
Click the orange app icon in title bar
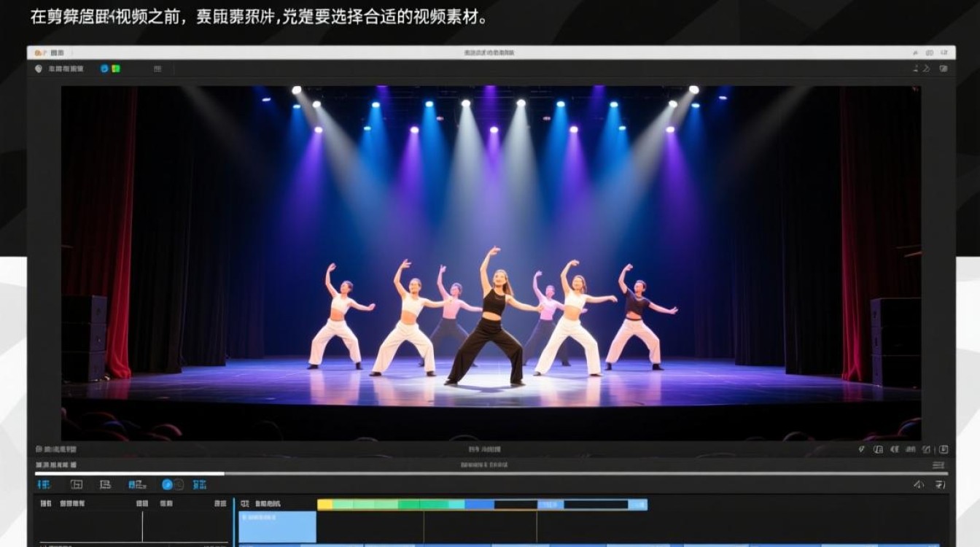(x=40, y=53)
